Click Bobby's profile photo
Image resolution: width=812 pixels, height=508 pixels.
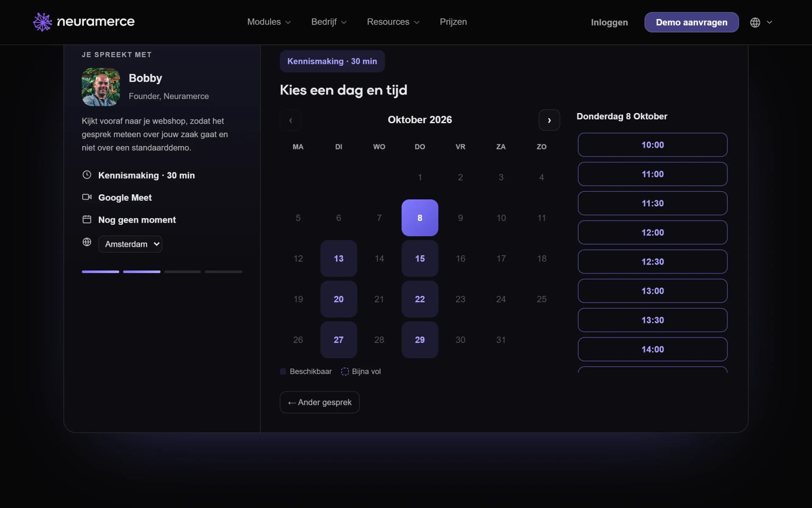101,87
